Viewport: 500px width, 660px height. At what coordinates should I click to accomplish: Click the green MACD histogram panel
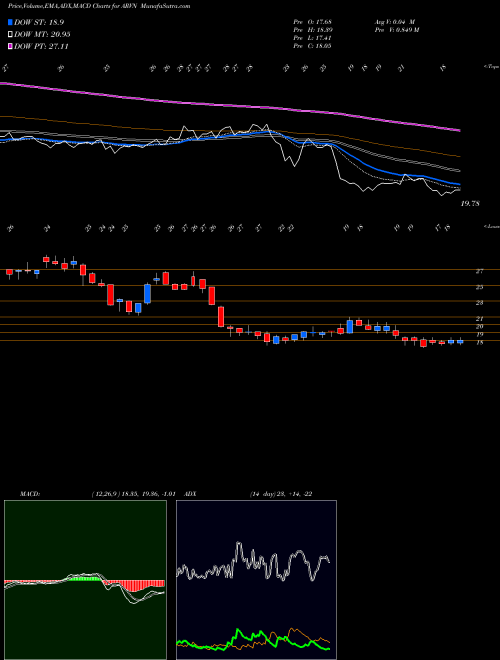pos(85,580)
